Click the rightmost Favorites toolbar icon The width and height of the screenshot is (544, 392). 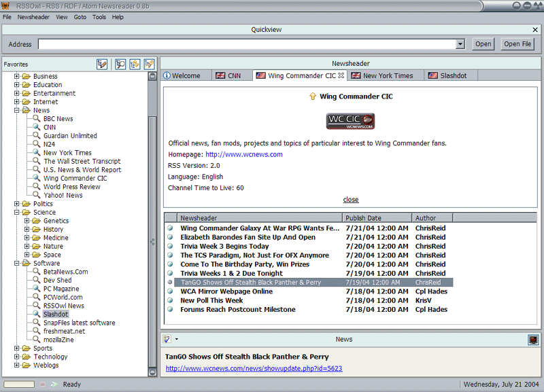point(149,64)
